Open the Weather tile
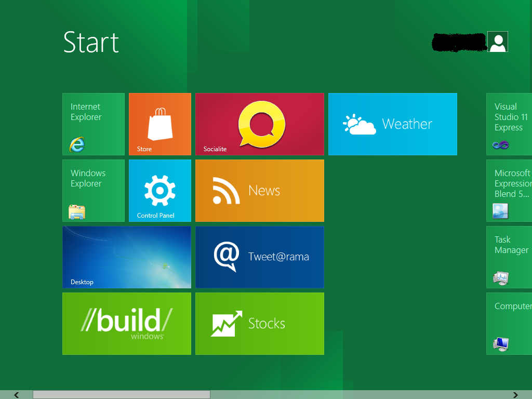Viewport: 532px width, 399px height. pos(393,124)
